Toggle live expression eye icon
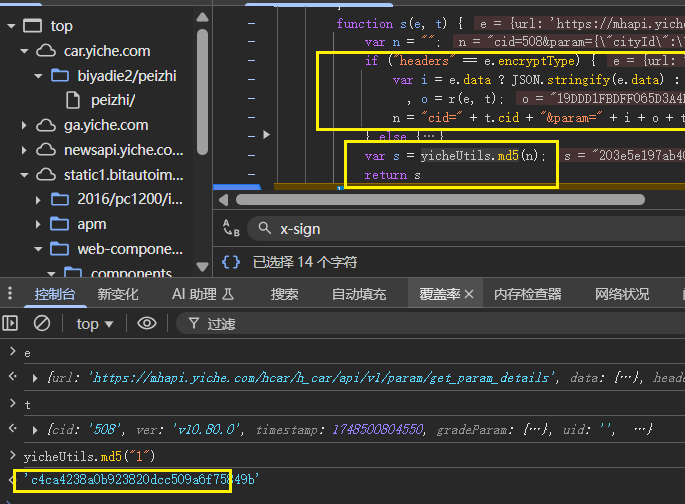Screen dimensions: 685x504 [147, 323]
